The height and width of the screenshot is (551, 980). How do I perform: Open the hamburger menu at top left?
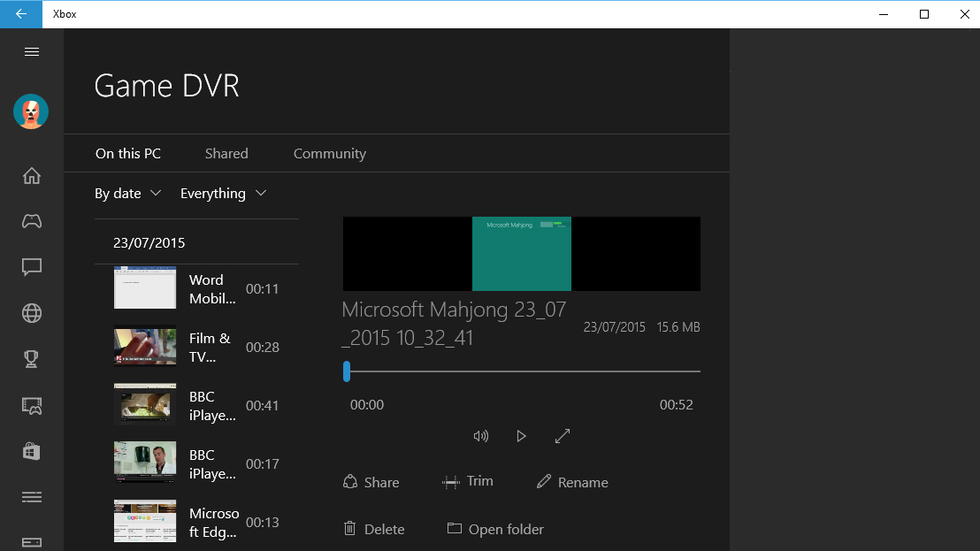point(31,51)
